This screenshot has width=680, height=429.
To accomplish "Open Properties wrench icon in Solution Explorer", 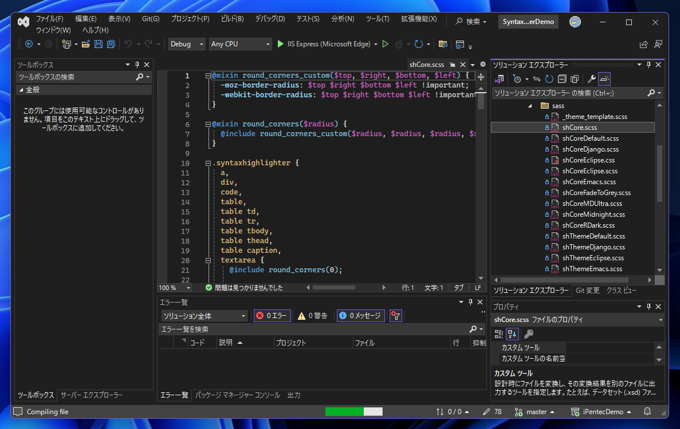I will click(x=591, y=79).
